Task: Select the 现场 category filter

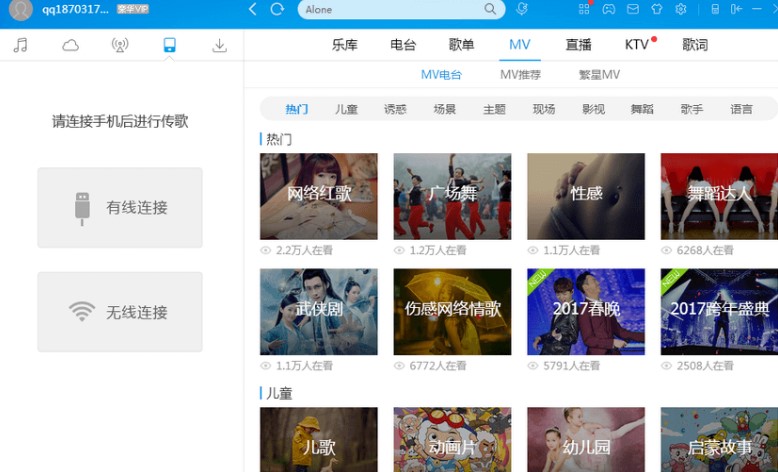Action: 544,109
